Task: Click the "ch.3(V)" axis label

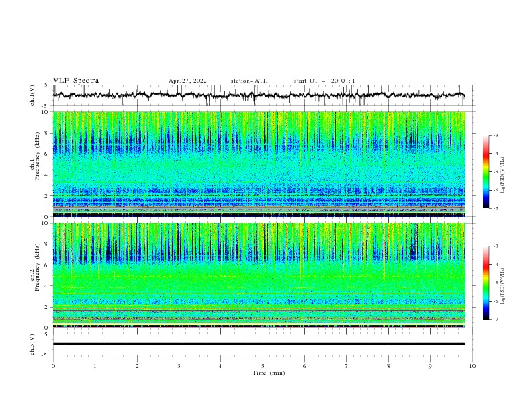Action: coord(32,345)
